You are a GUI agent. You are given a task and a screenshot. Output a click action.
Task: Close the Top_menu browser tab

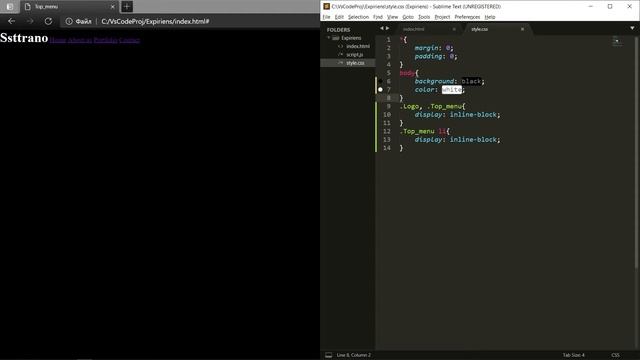coord(113,7)
